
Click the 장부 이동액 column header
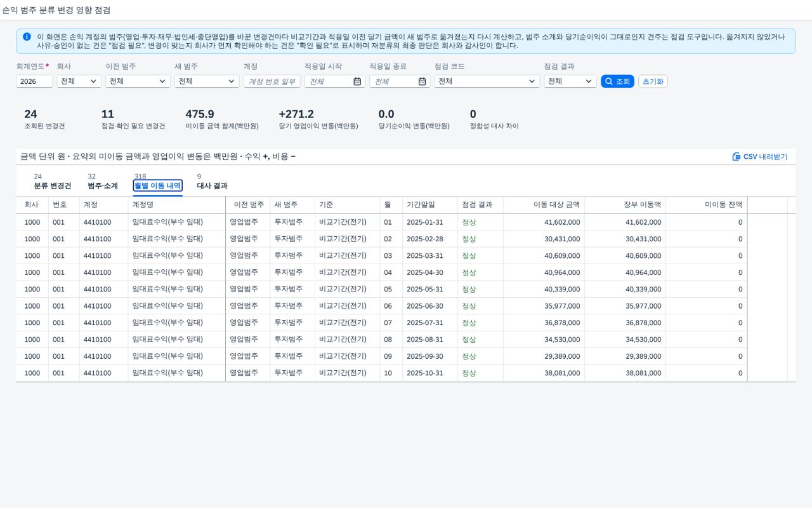click(625, 205)
